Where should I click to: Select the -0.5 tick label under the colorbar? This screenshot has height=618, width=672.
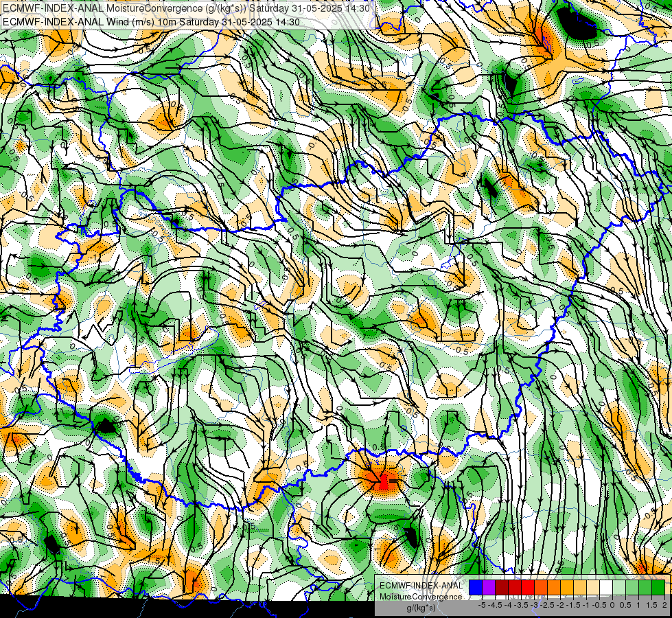599,605
